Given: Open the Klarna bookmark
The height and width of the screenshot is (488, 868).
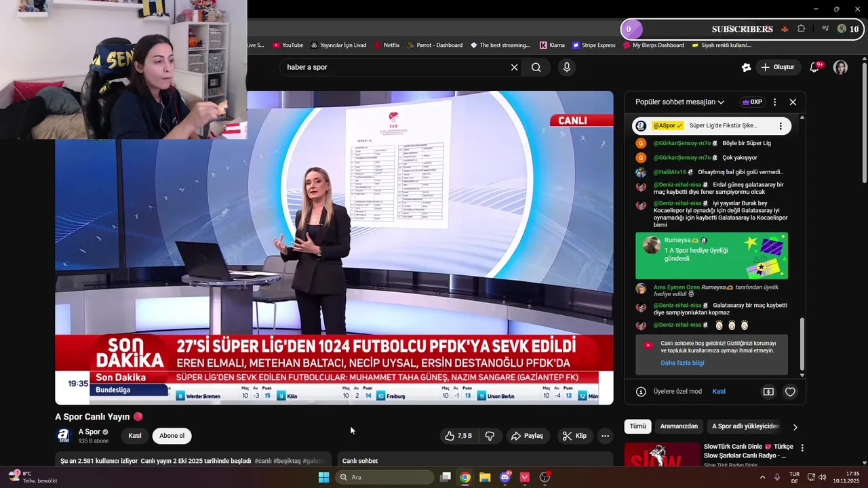Looking at the screenshot, I should 552,45.
